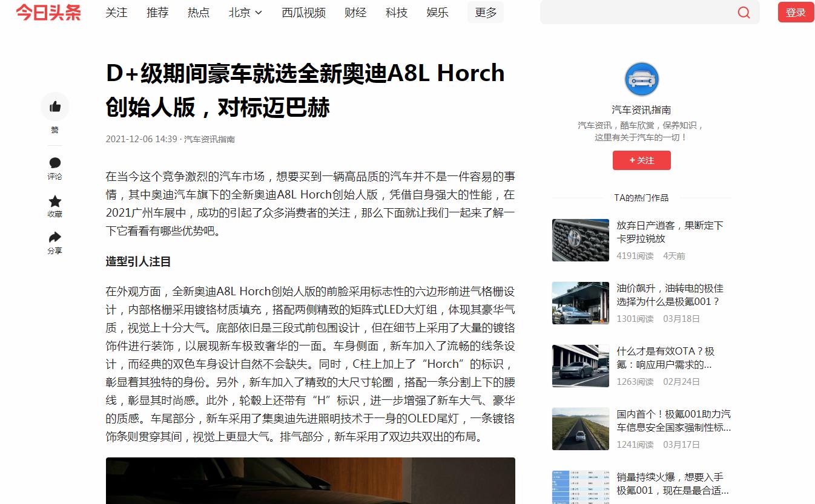The width and height of the screenshot is (815, 504).
Task: Open the article 销量持续火爆，想要入手极氪001
Action: (673, 483)
